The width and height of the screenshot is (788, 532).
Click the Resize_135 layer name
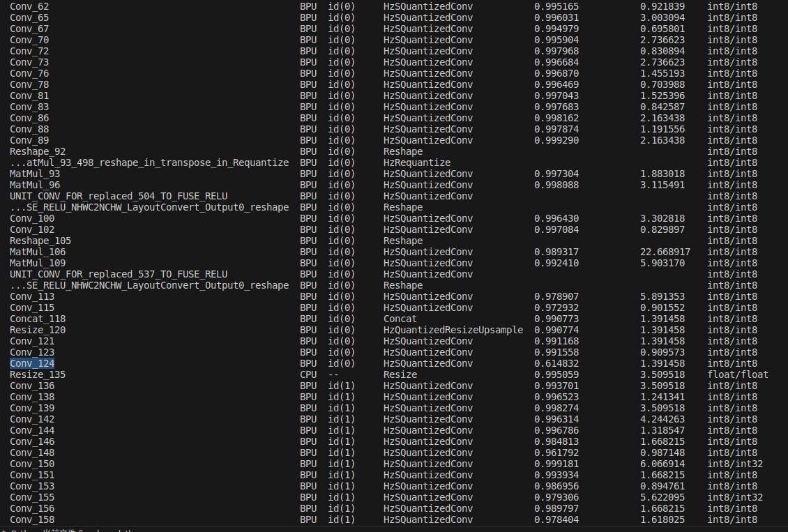click(x=38, y=374)
